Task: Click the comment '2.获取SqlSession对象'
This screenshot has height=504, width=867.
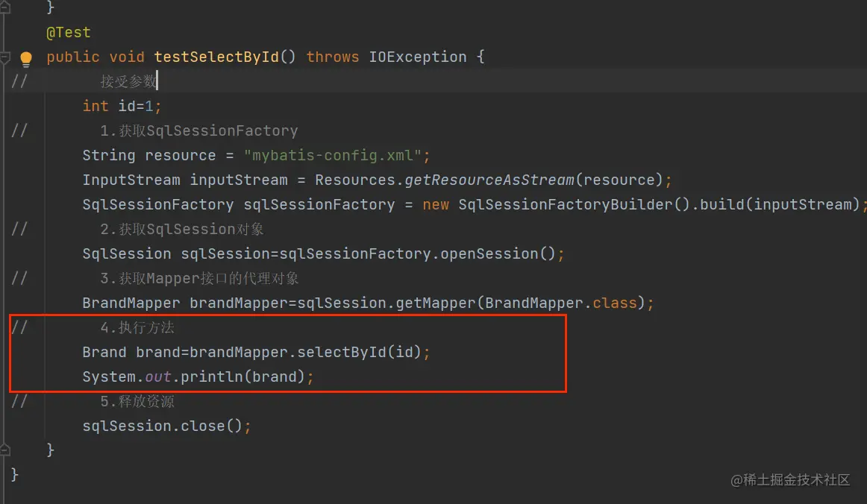Action: (x=182, y=230)
